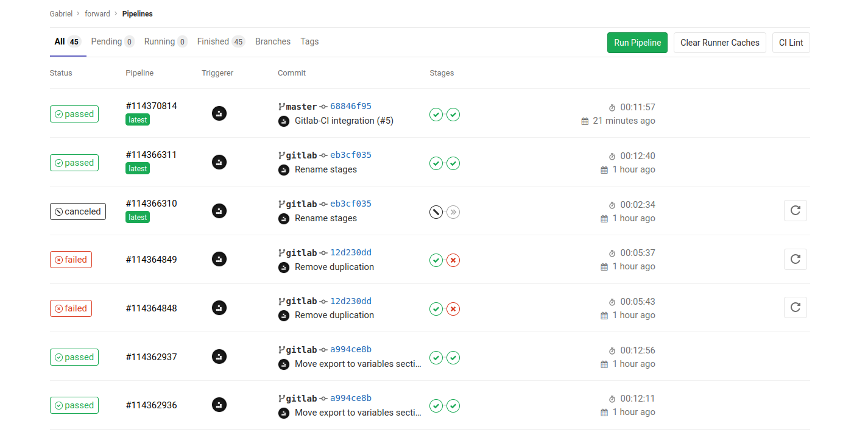Click the retry icon on canceled pipeline #114366310

(795, 210)
